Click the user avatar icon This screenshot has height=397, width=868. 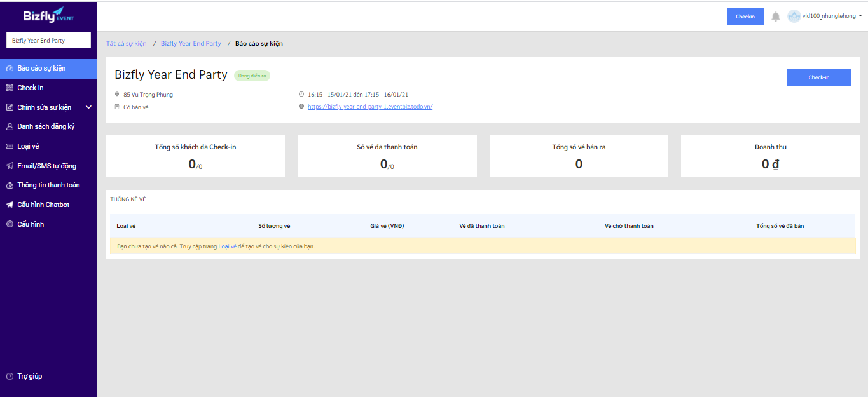click(794, 16)
